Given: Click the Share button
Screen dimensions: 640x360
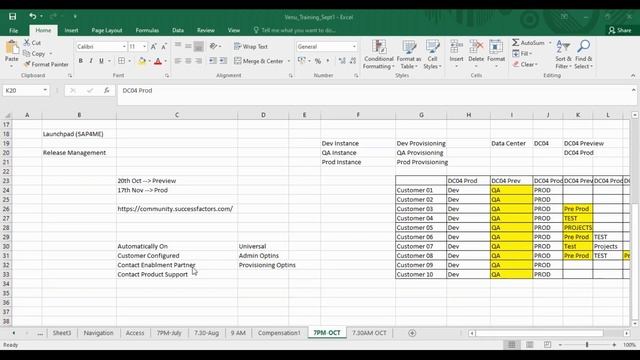Looking at the screenshot, I should [x=620, y=30].
